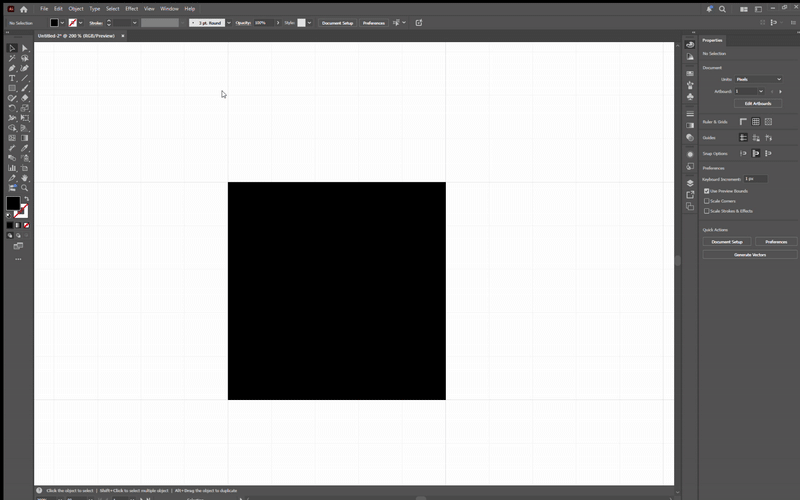Open the Layers panel icon

coord(690,183)
